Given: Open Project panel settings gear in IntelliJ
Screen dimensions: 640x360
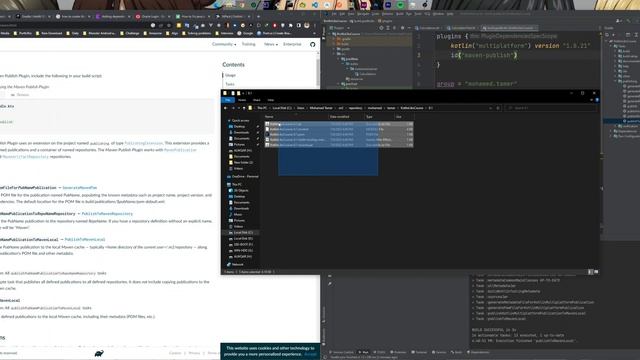Looking at the screenshot, I should pos(402,28).
